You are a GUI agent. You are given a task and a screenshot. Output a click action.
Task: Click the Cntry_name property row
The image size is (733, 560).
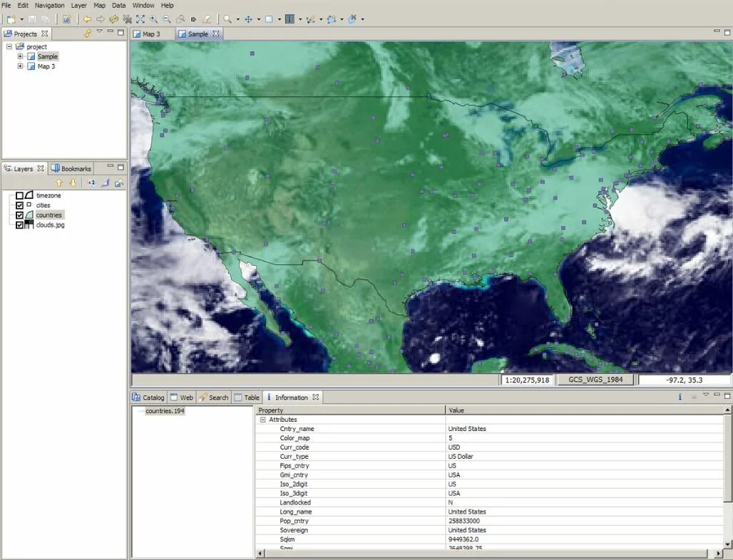[489, 429]
